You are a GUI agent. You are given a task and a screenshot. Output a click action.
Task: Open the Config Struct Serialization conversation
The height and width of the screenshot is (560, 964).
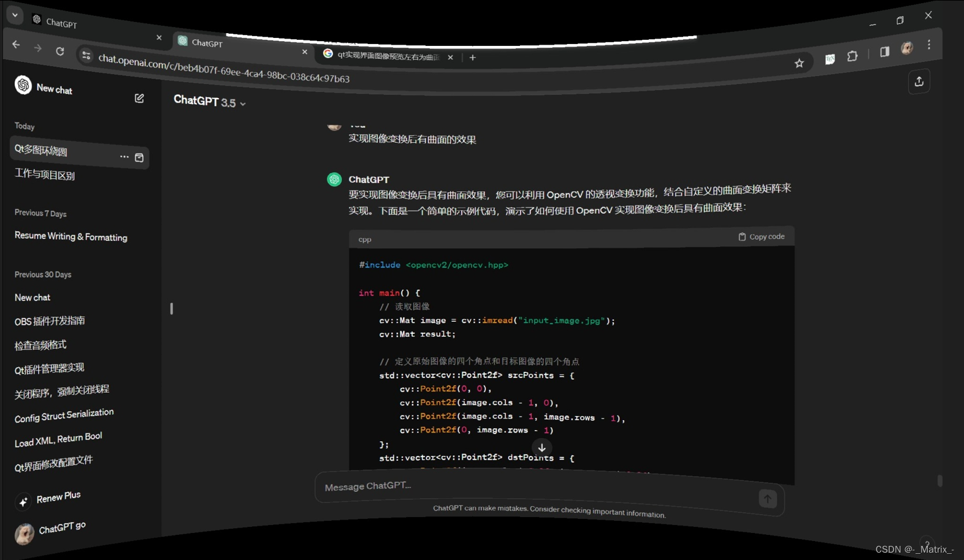coord(64,415)
